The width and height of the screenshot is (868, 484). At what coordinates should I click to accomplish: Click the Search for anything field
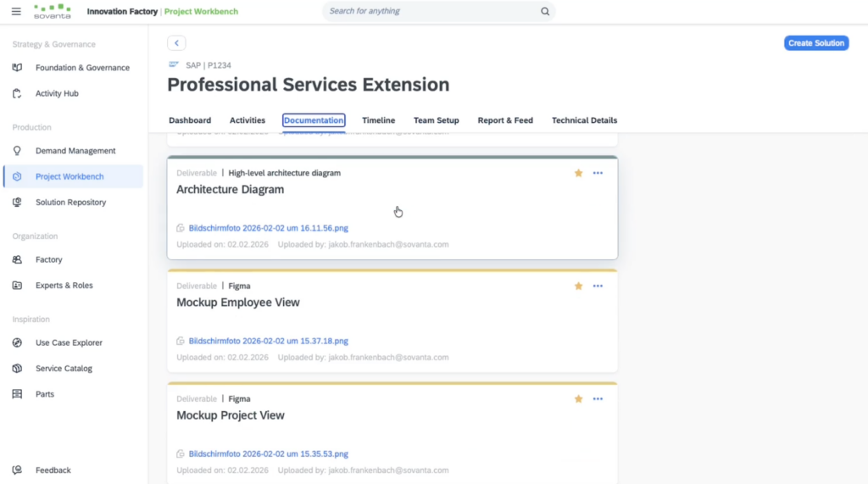pos(428,12)
